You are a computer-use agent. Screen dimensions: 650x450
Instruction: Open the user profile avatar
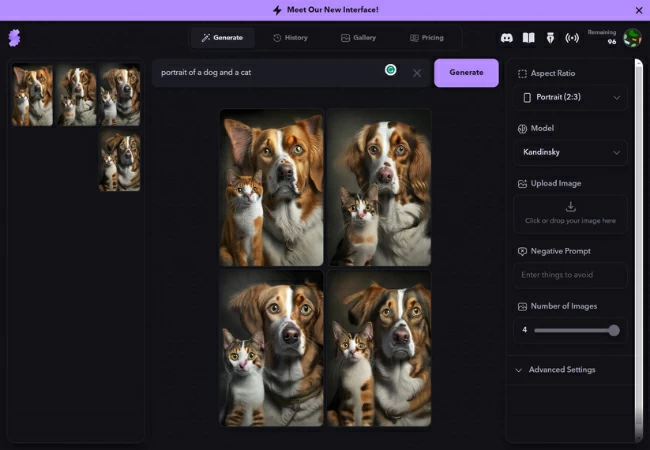[632, 38]
